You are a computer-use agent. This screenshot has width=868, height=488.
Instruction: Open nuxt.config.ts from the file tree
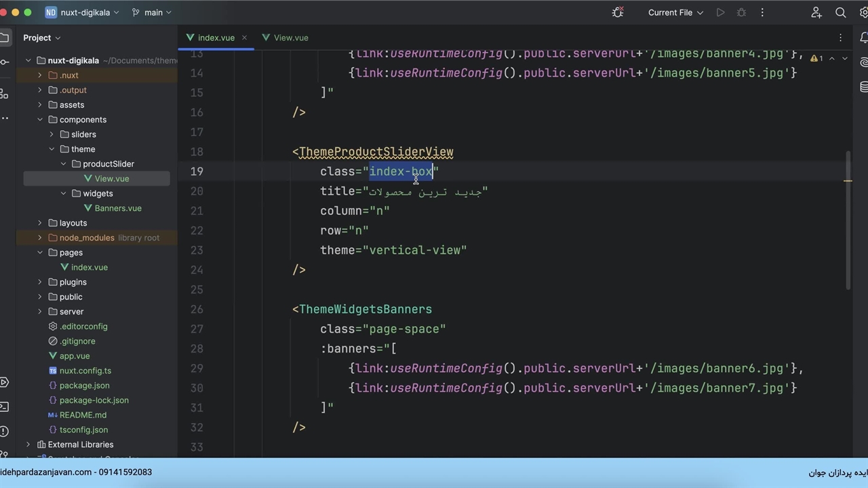click(85, 371)
